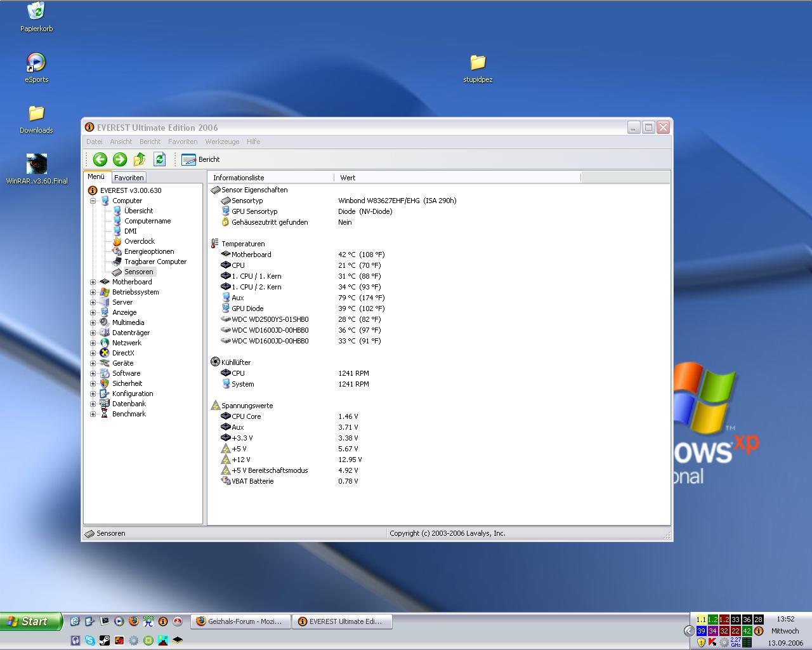Expand the Sicherheit tree node
Image resolution: width=812 pixels, height=650 pixels.
coord(93,383)
